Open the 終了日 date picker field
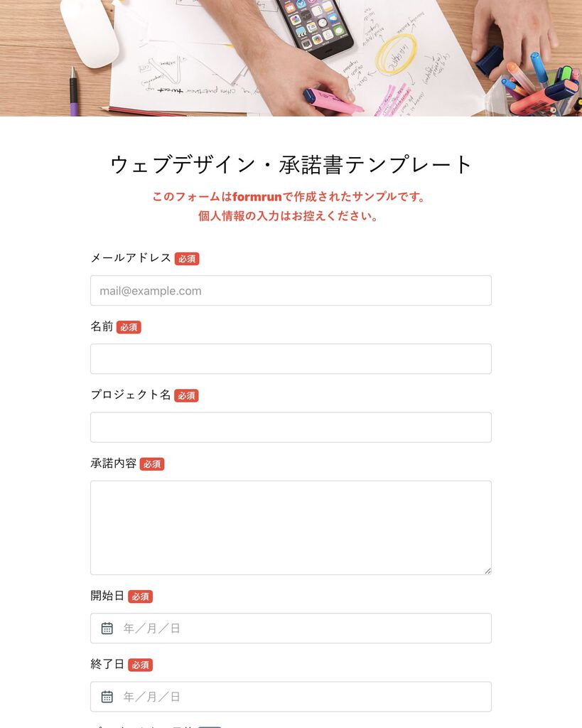The width and height of the screenshot is (582, 728). [291, 697]
